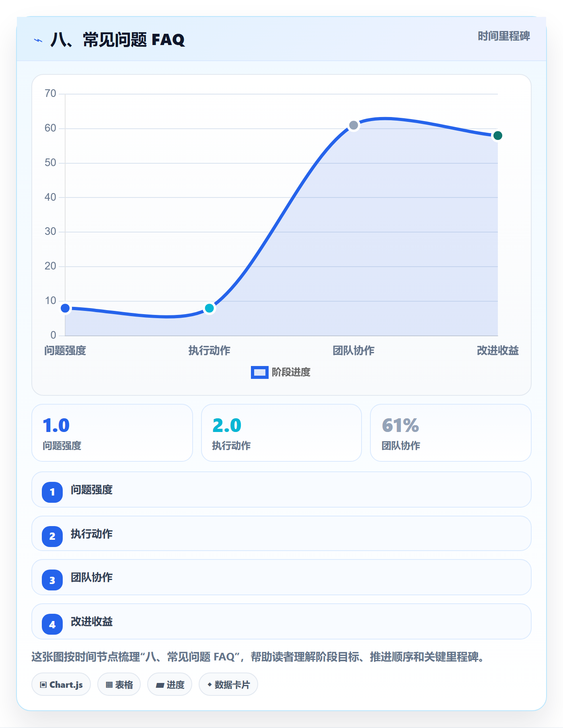Click the lightning icon beside the FAQ title

[38, 40]
